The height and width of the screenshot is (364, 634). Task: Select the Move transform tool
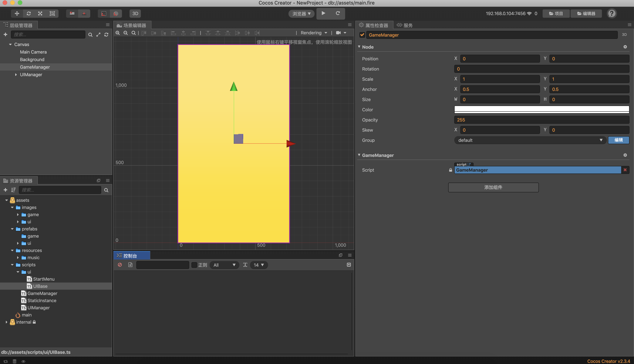point(17,14)
